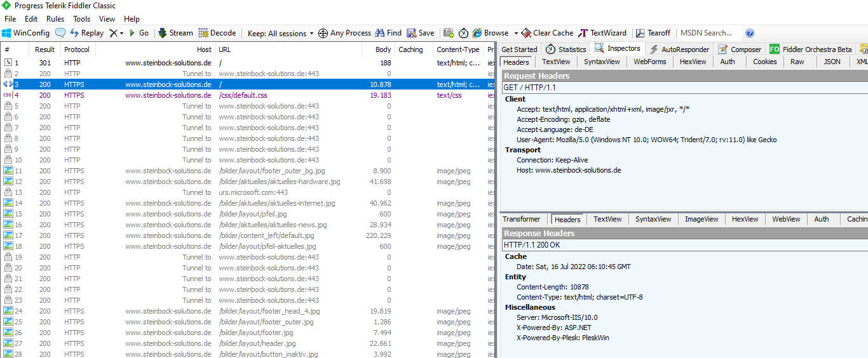Open the Rules menu
Viewport: 868px width, 358px height.
(x=55, y=19)
